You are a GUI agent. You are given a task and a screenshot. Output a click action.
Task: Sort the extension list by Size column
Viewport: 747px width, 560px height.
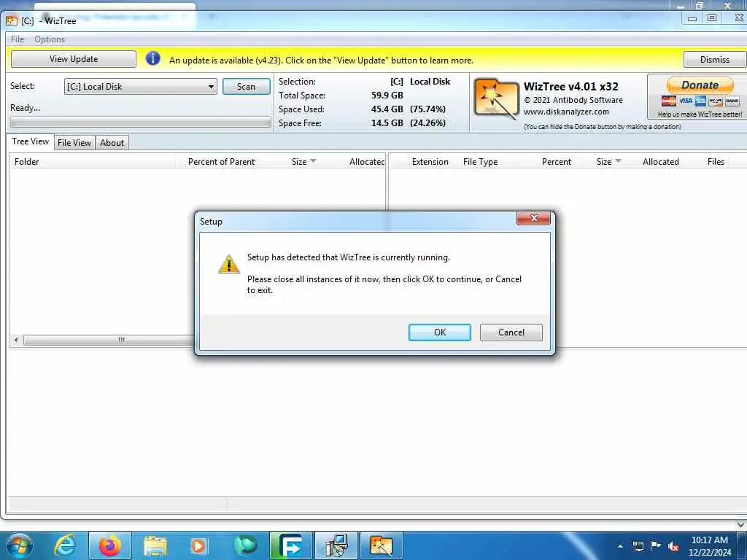604,162
